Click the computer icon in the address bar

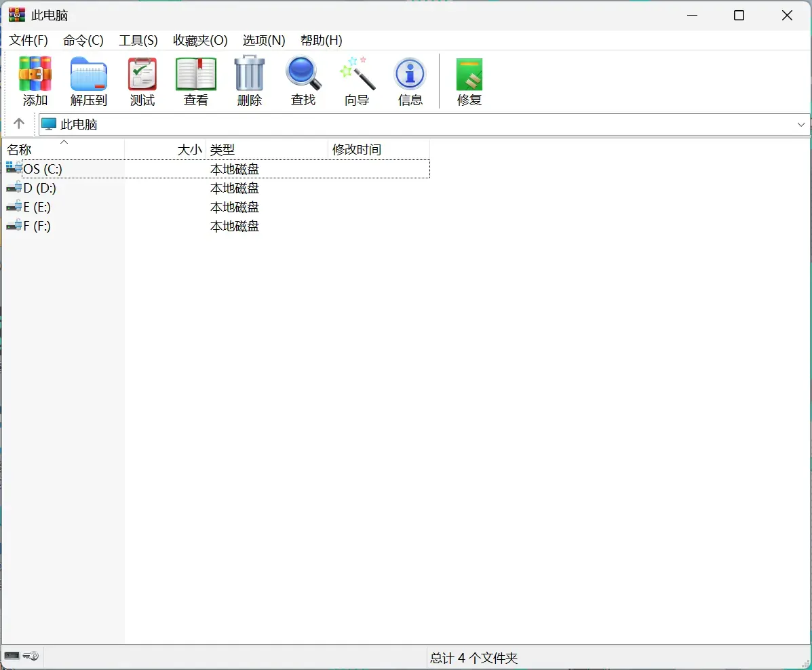coord(49,124)
